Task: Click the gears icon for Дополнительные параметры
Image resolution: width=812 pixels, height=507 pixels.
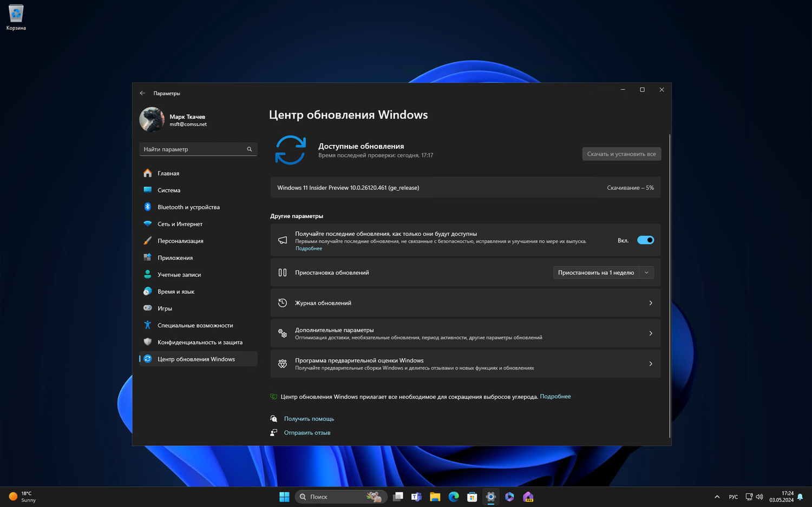Action: [283, 333]
